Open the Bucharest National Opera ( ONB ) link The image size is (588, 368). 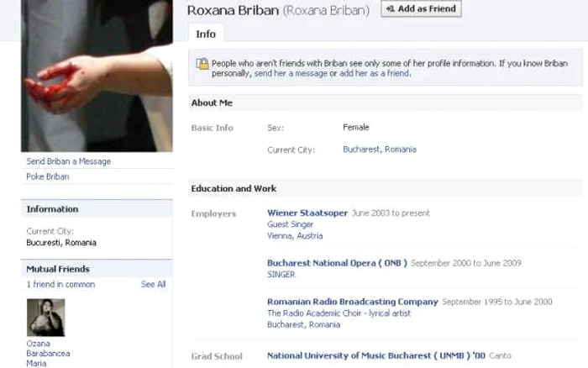[337, 263]
